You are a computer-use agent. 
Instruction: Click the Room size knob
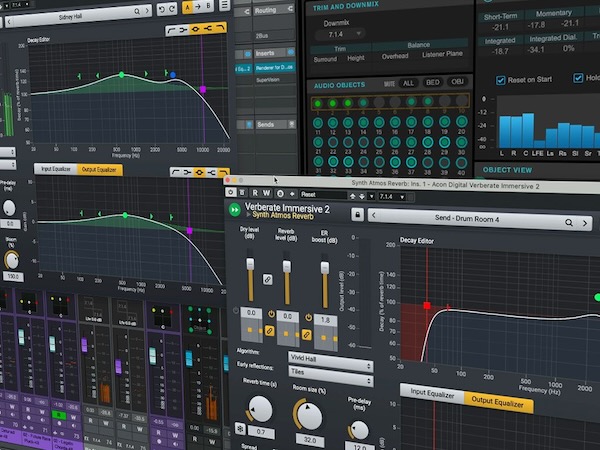click(x=309, y=416)
